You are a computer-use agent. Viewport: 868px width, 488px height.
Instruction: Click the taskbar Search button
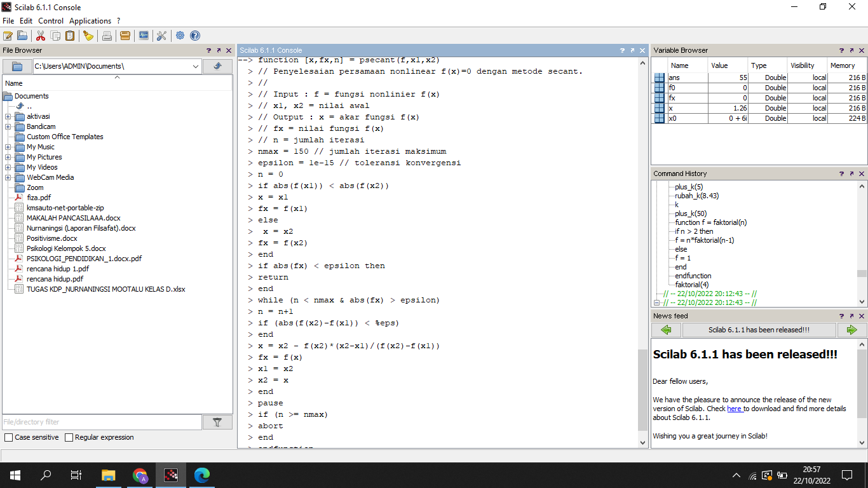(46, 475)
